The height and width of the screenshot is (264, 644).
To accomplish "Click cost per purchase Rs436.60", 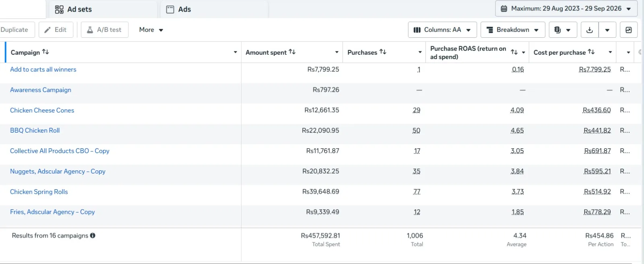I will click(597, 110).
